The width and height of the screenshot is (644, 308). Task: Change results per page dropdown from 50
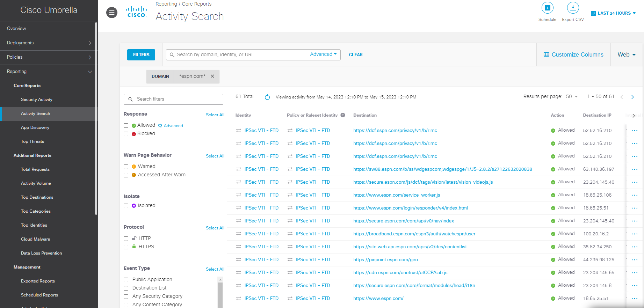572,96
